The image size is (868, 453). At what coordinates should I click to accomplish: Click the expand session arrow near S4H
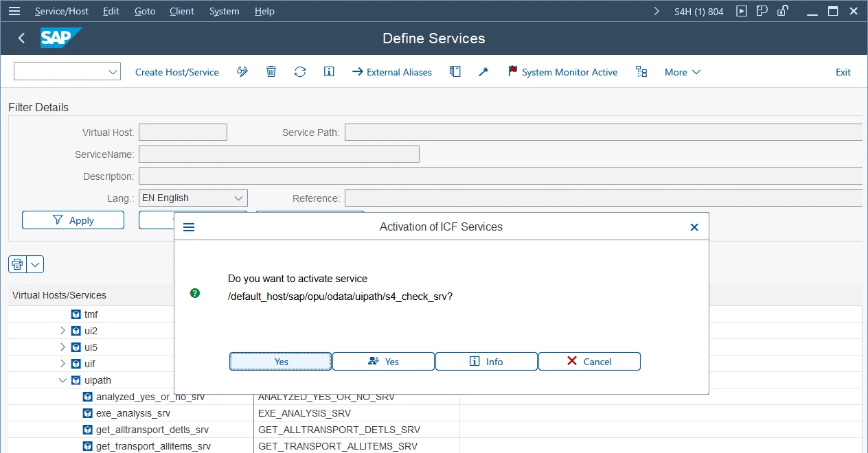(656, 11)
